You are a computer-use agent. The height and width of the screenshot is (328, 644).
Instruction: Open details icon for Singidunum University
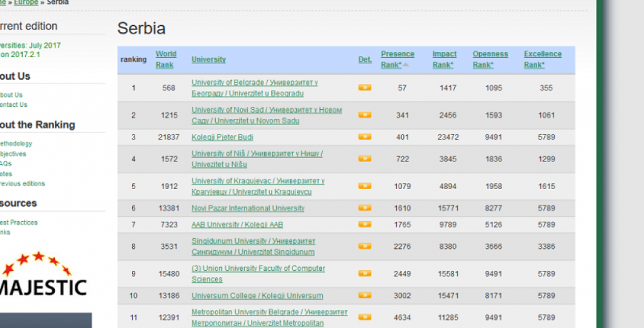pos(364,246)
